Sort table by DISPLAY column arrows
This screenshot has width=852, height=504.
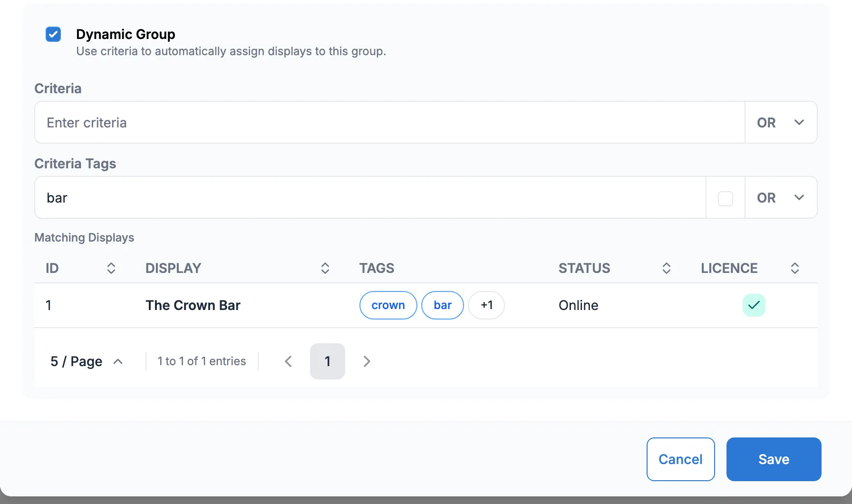point(325,268)
